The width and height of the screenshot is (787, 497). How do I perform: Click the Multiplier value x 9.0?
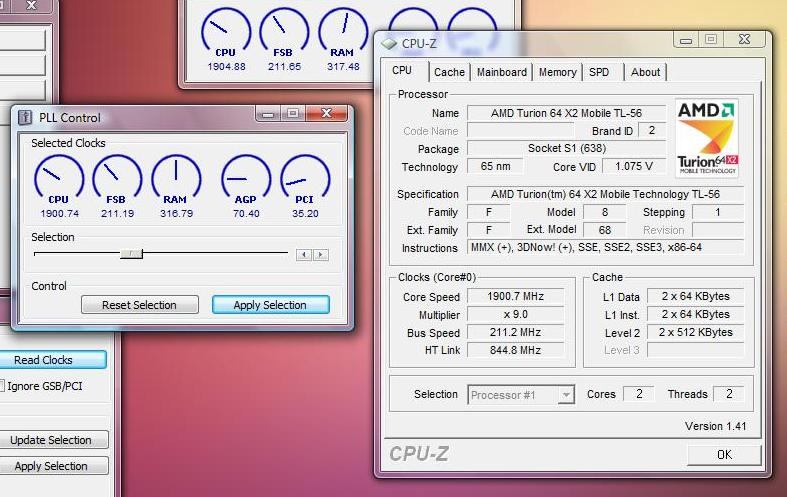[515, 314]
